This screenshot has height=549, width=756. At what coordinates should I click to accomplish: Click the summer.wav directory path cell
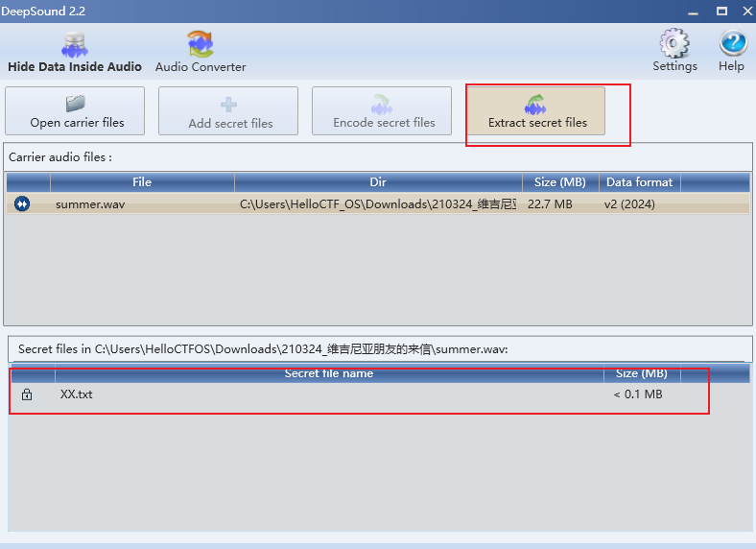coord(378,204)
